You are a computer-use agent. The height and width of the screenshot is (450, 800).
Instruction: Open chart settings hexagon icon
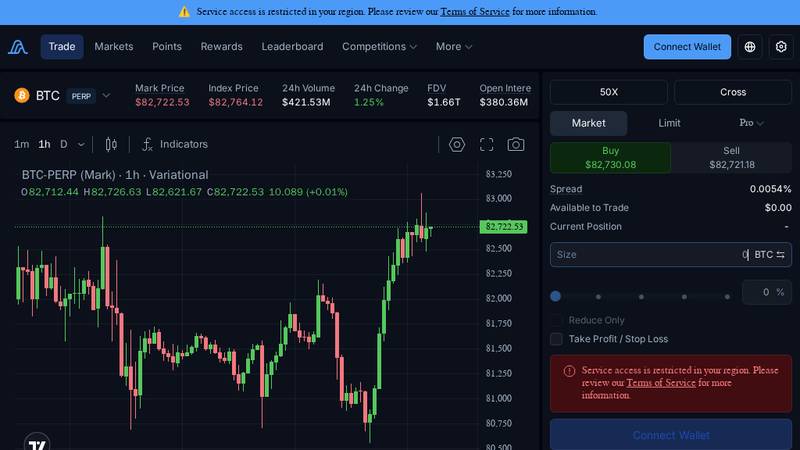pos(457,144)
